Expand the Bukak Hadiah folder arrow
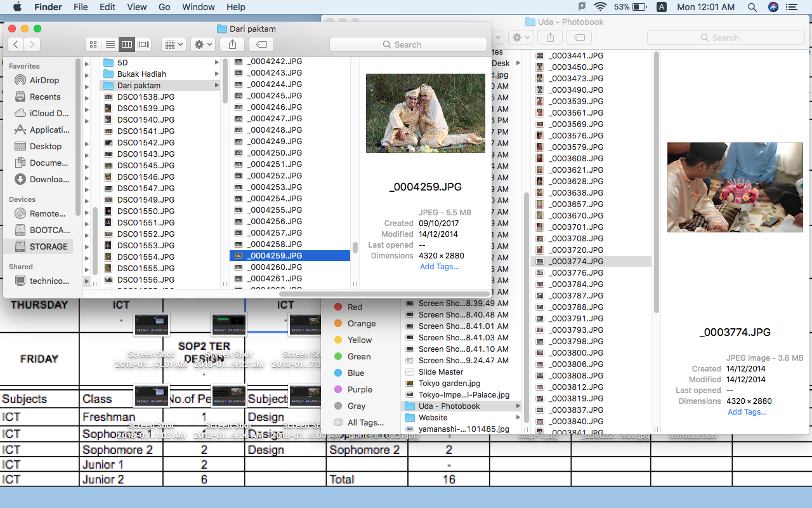812x508 pixels. click(x=216, y=74)
